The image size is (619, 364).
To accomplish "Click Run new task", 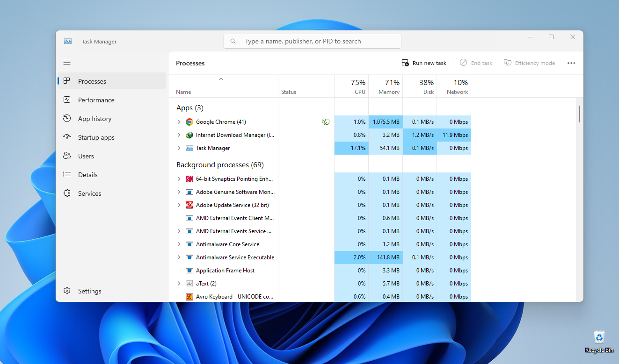I will [424, 63].
